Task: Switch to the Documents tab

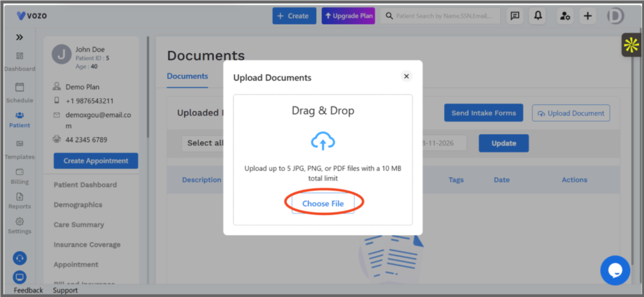Action: [x=187, y=76]
